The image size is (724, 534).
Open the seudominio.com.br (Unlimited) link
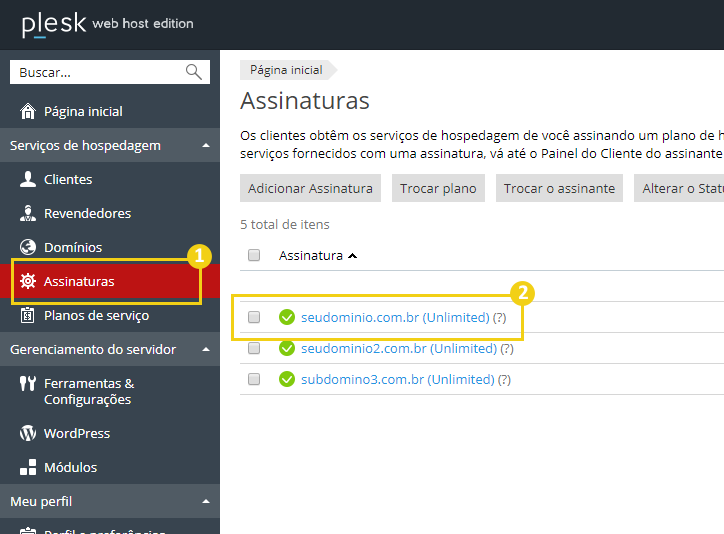point(395,318)
